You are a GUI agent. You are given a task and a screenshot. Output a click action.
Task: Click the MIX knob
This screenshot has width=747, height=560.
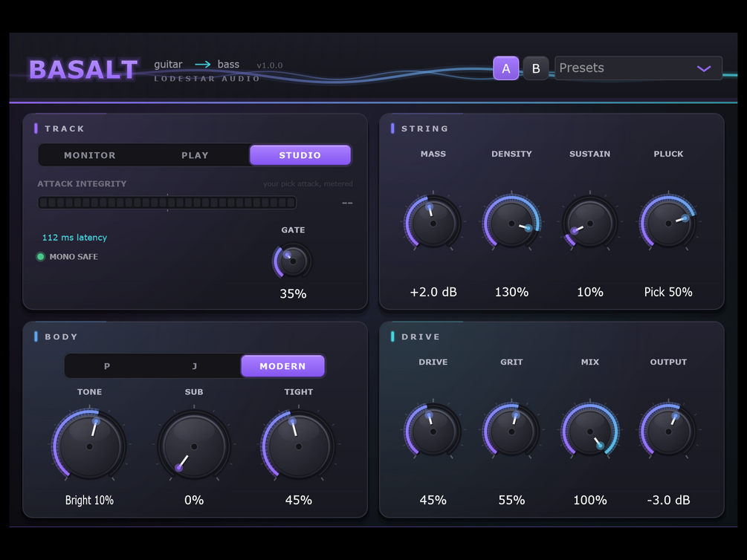[x=589, y=432]
